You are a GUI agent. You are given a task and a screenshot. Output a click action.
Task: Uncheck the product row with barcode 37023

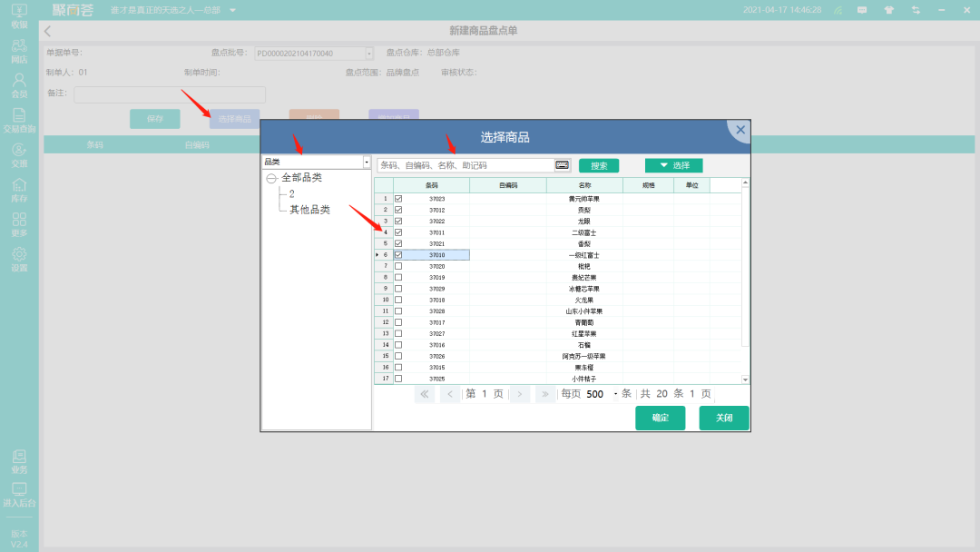(x=398, y=199)
